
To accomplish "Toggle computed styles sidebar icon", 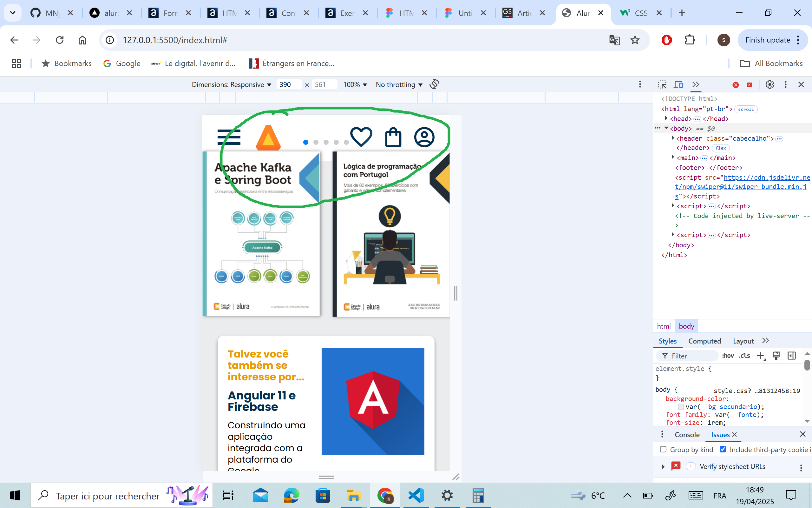I will pyautogui.click(x=791, y=356).
